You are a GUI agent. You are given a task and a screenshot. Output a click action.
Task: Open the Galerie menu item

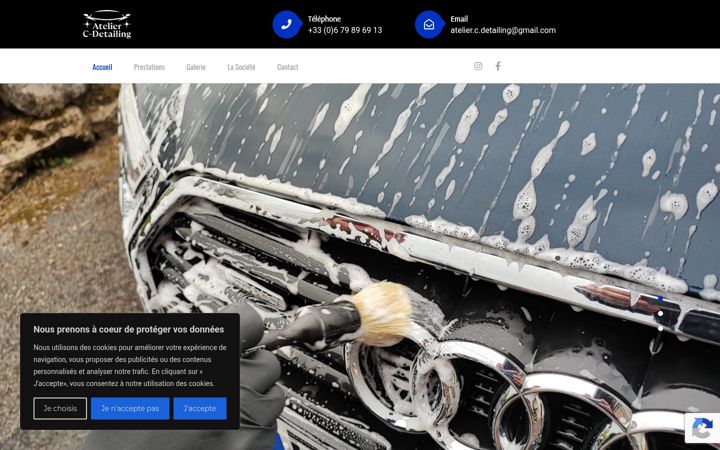click(196, 67)
